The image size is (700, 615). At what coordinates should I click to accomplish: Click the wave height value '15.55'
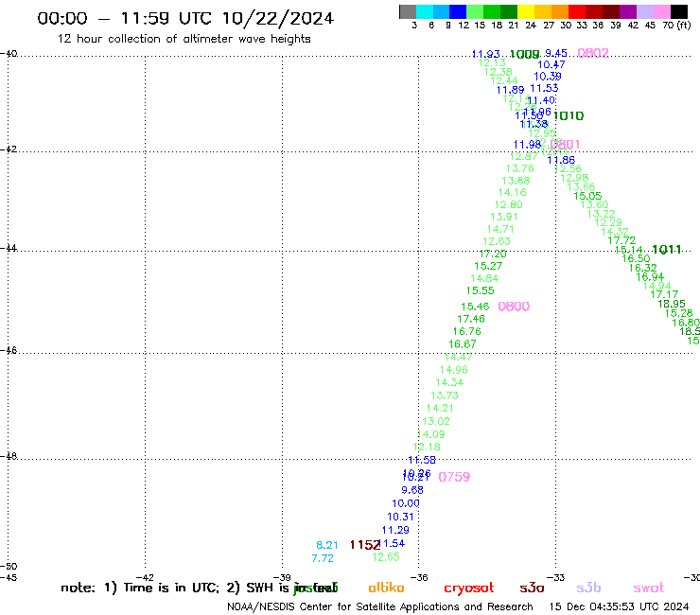[480, 290]
